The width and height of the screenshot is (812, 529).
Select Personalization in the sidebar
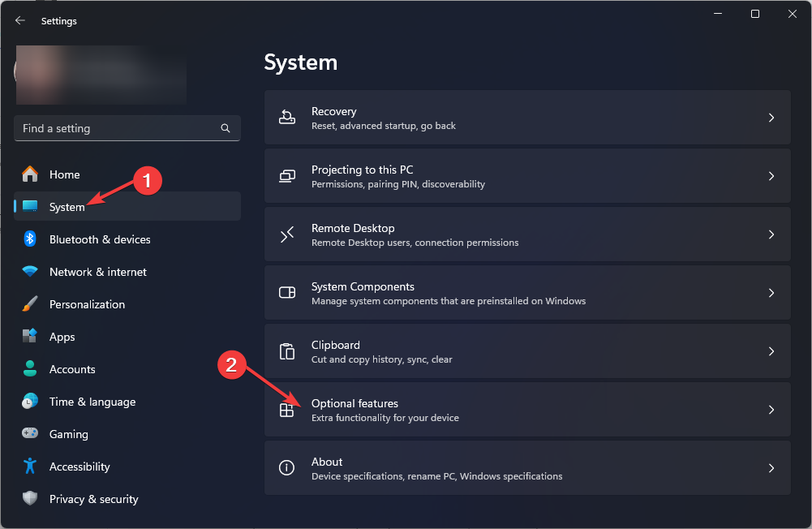[87, 304]
